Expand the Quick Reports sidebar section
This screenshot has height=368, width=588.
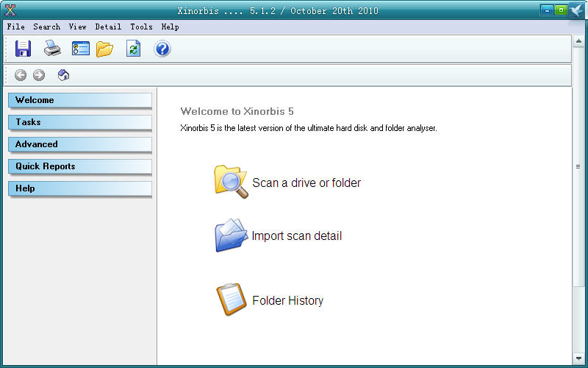(x=79, y=166)
